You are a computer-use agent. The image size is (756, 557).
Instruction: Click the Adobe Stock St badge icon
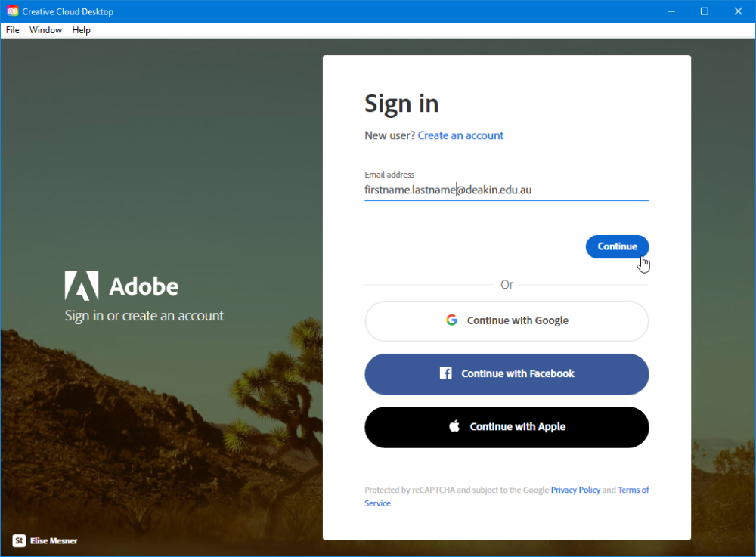[19, 540]
